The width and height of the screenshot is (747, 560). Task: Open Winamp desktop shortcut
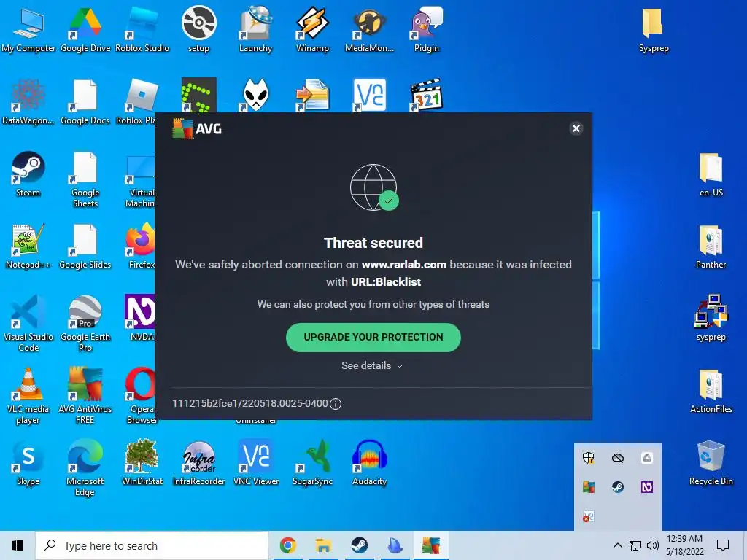click(312, 29)
